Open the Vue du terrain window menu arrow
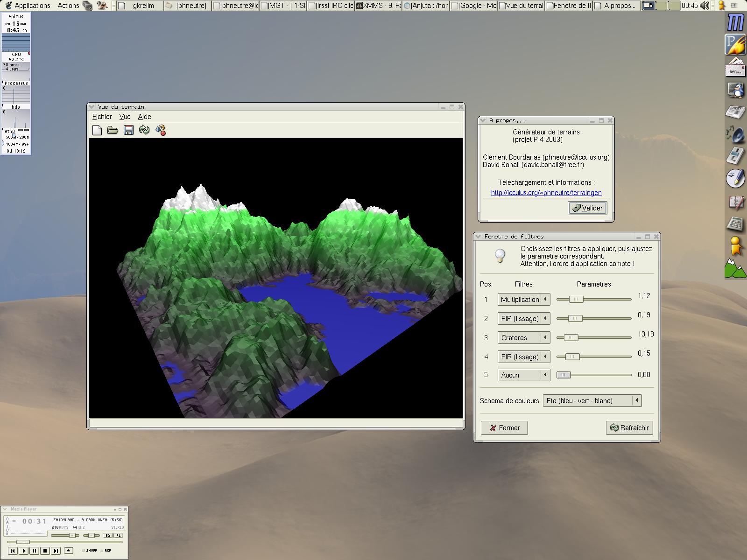Viewport: 747px width, 560px height. click(x=92, y=107)
